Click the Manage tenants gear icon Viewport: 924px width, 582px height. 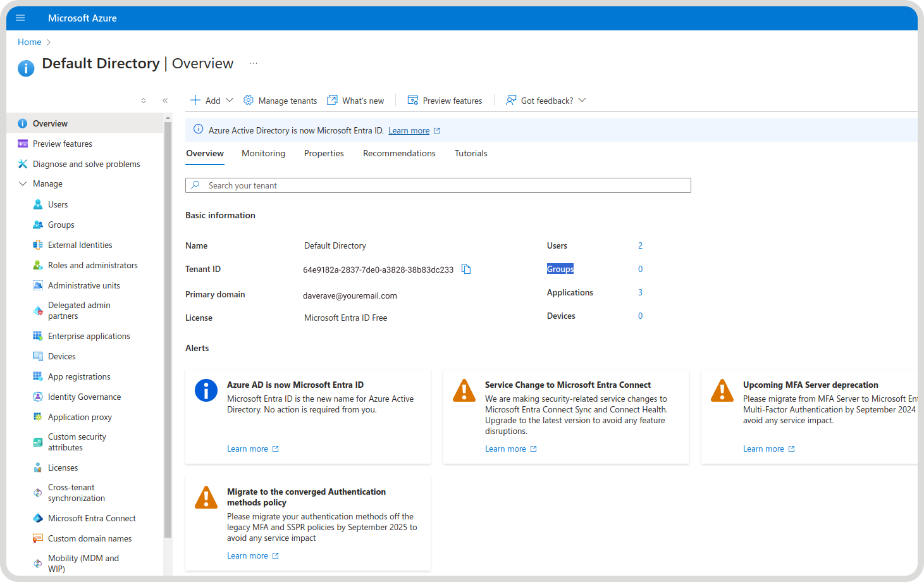tap(249, 100)
